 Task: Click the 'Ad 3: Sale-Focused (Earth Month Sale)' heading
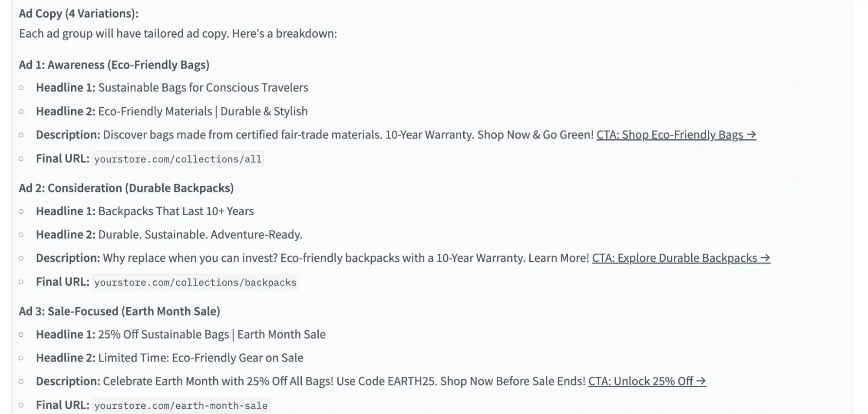click(x=119, y=311)
